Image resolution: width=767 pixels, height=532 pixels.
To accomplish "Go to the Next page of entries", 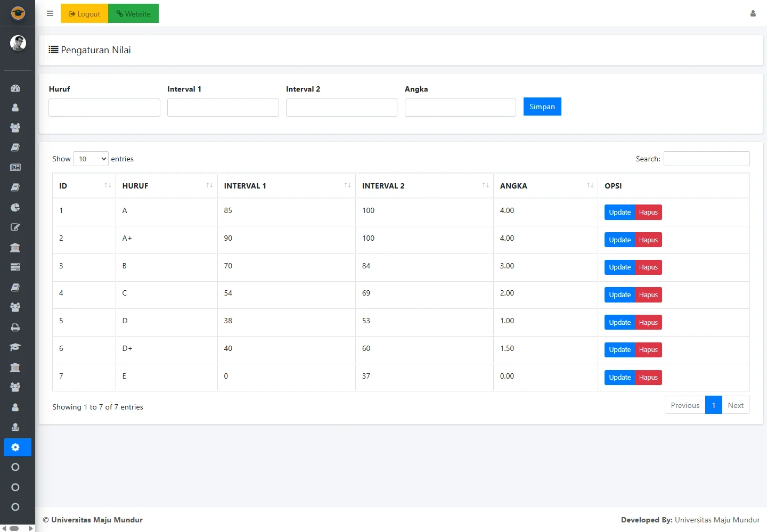I will pos(735,405).
